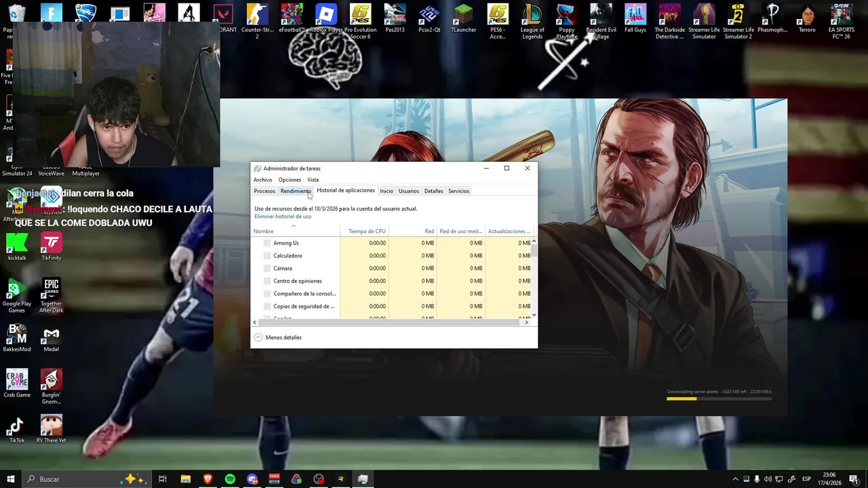Open Brave browser from the taskbar
868x488 pixels.
[208, 479]
